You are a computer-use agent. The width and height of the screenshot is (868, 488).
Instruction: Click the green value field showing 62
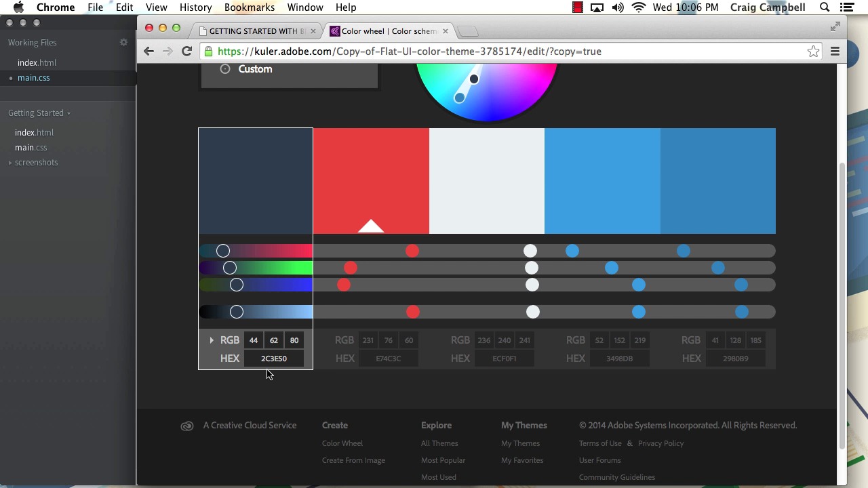[x=274, y=340]
